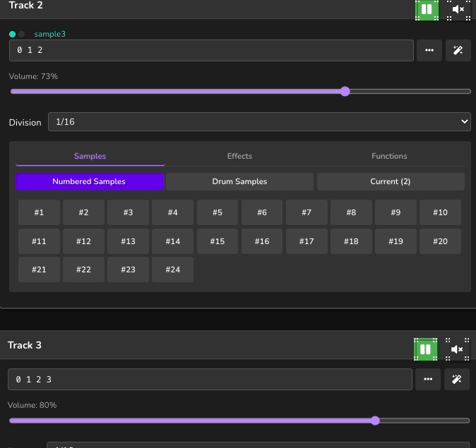Show the Current (2) samples

point(390,181)
